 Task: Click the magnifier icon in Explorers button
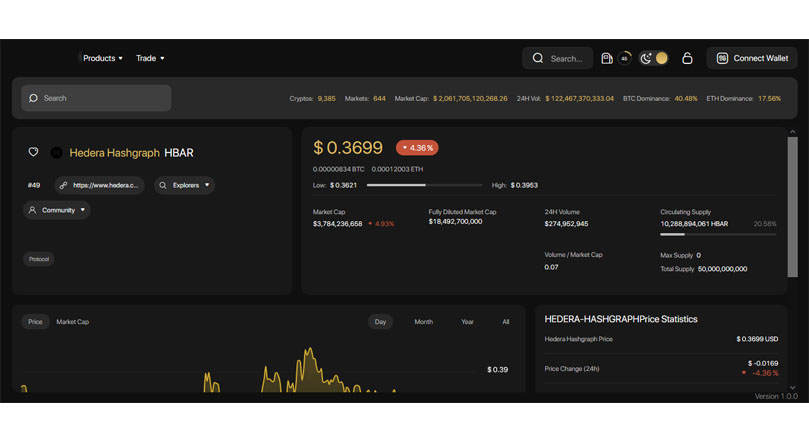(163, 185)
